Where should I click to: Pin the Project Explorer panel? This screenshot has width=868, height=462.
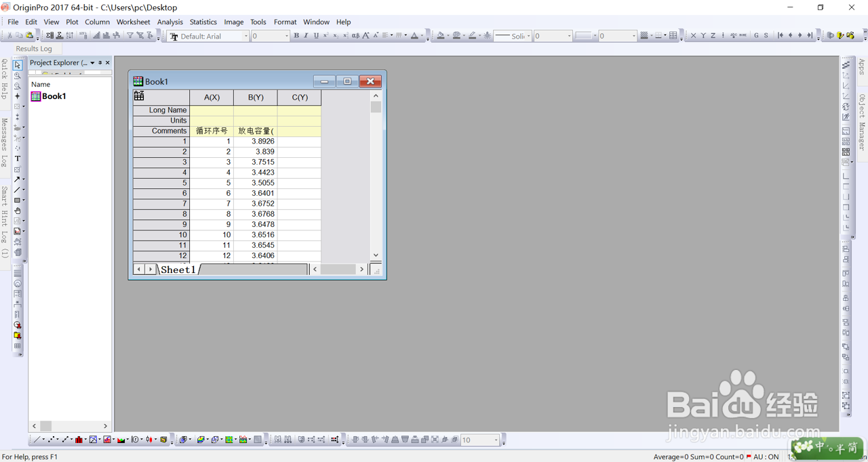tap(100, 63)
